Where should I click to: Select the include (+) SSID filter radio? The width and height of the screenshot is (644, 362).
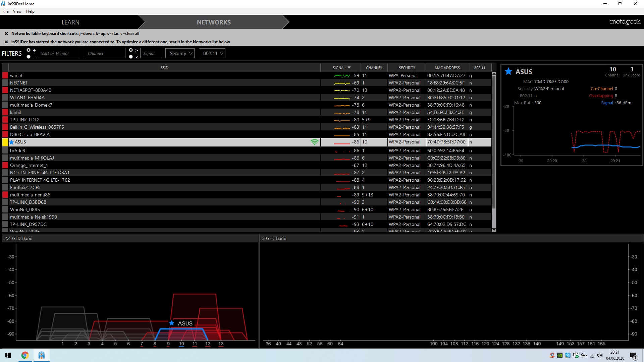[x=29, y=50]
